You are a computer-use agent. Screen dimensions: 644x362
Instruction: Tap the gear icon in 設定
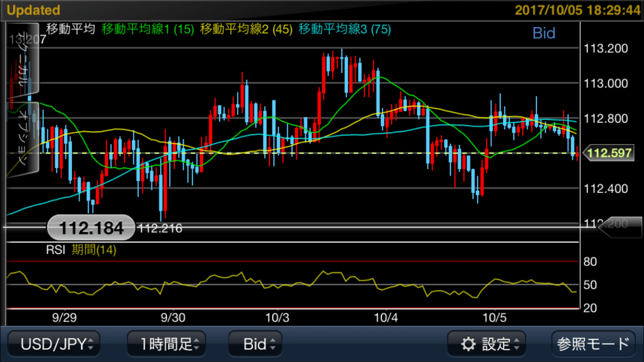[468, 344]
